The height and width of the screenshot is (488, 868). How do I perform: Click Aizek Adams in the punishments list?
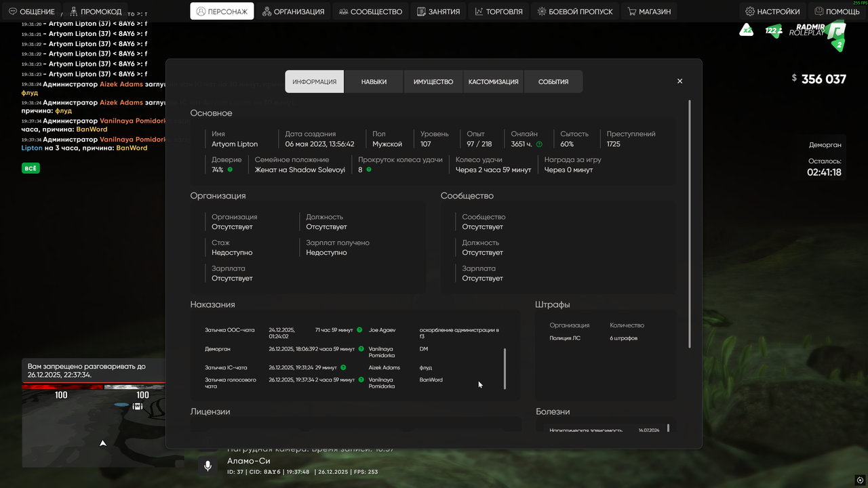384,367
